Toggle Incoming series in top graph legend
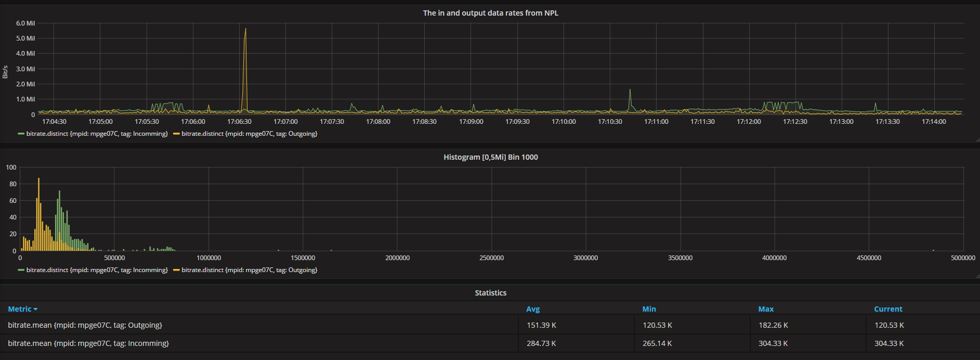The width and height of the screenshot is (980, 360). tap(97, 134)
